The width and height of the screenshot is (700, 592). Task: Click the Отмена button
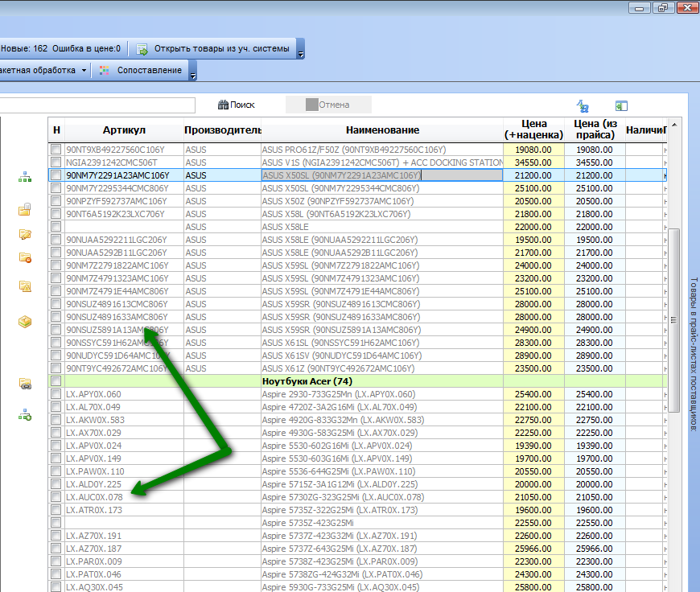click(x=328, y=105)
